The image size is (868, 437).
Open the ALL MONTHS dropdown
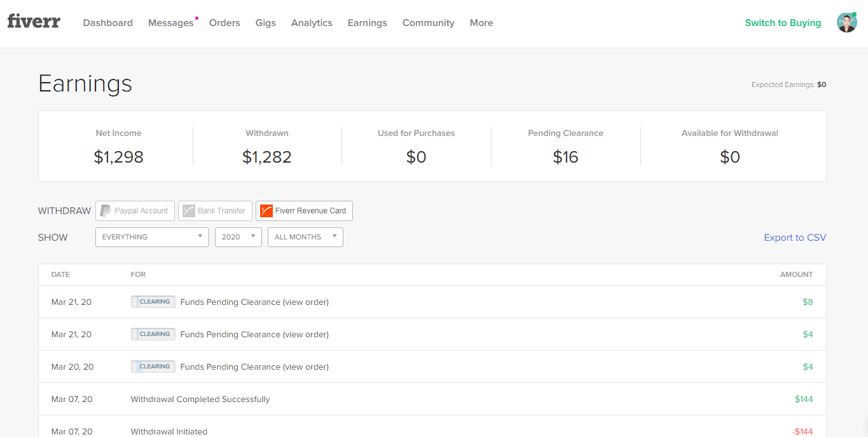coord(305,237)
